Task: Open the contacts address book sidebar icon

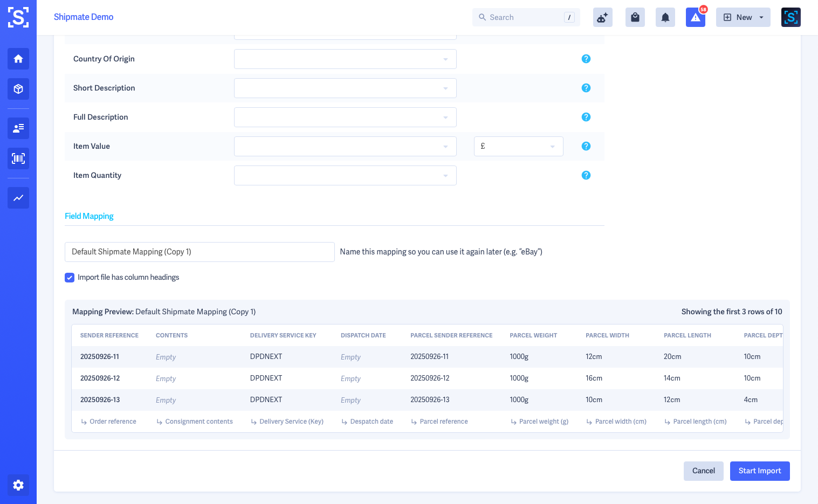Action: (x=18, y=128)
